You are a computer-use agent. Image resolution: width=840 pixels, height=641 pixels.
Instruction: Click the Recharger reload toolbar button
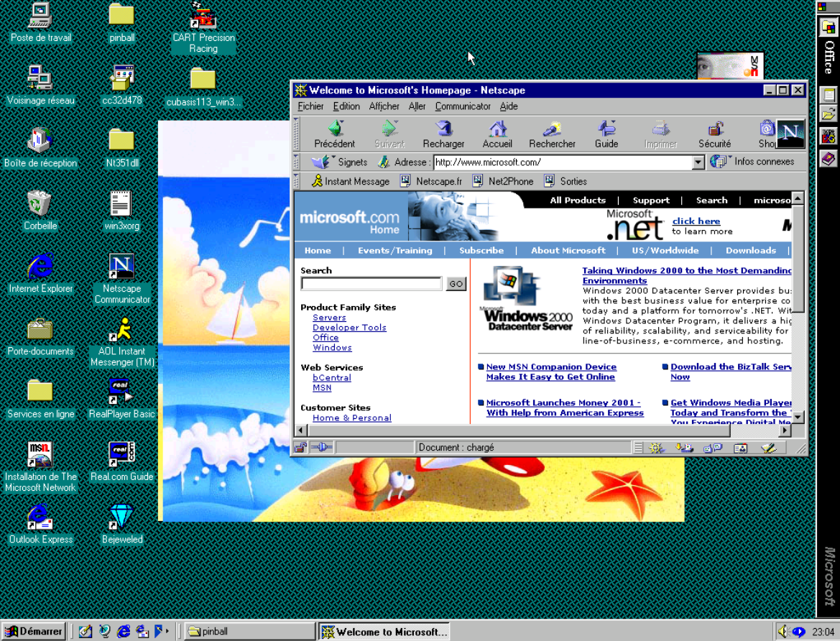(443, 134)
